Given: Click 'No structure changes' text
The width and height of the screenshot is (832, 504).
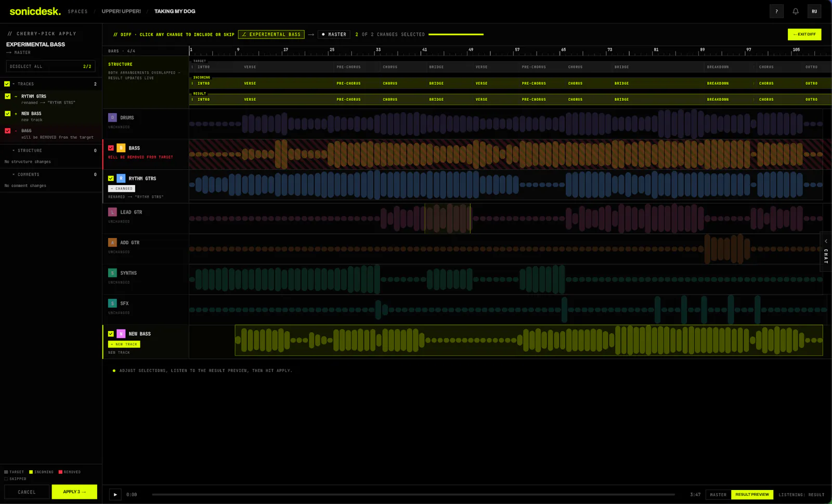Looking at the screenshot, I should (28, 162).
